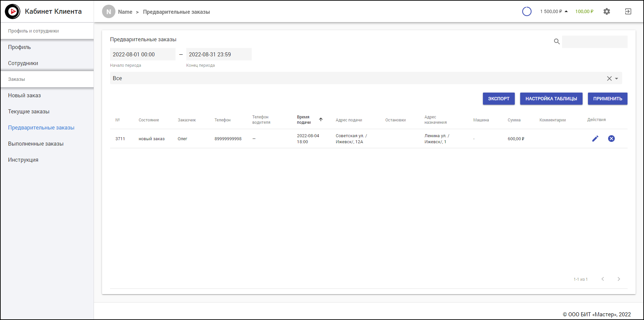Screen dimensions: 644x320
Task: Open settings via the gear icon
Action: point(606,11)
